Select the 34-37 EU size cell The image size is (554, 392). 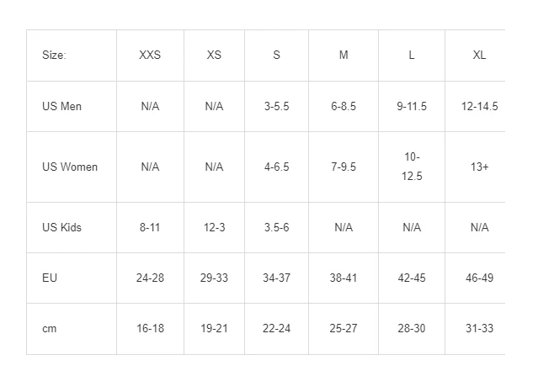277,278
